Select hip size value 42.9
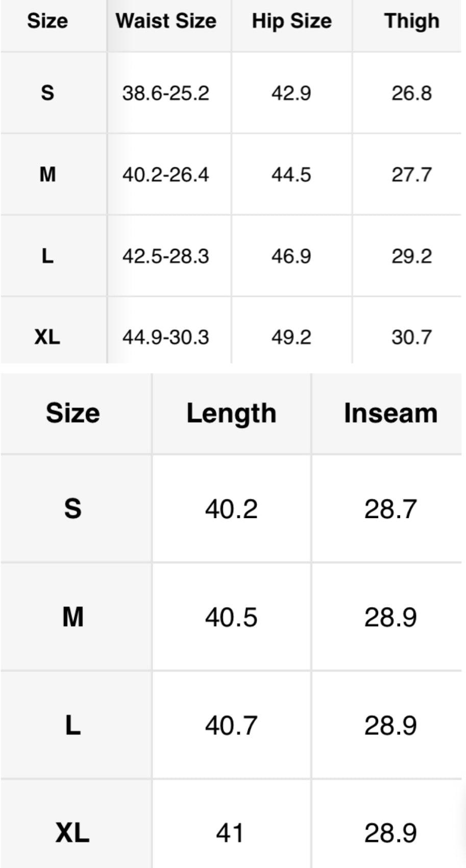 (291, 93)
